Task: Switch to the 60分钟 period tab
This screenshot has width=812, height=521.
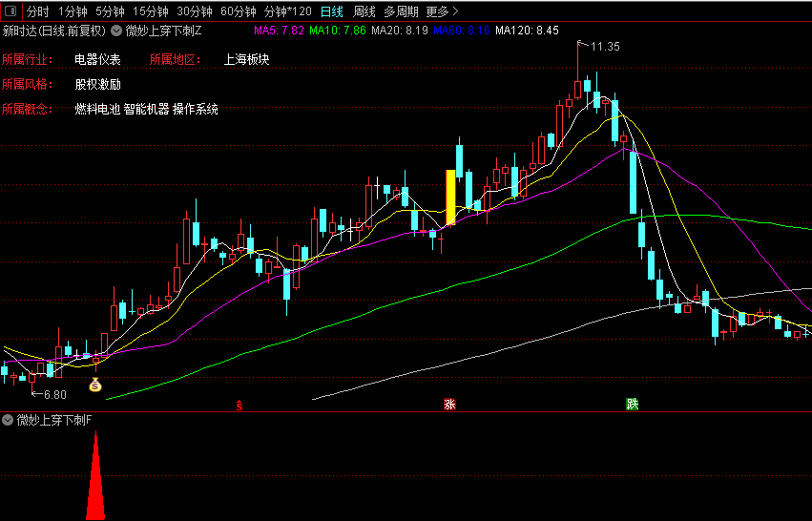Action: pyautogui.click(x=239, y=11)
